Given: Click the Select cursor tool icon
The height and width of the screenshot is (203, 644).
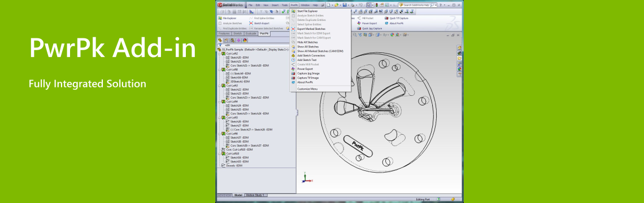Looking at the screenshot, I should pos(368,5).
